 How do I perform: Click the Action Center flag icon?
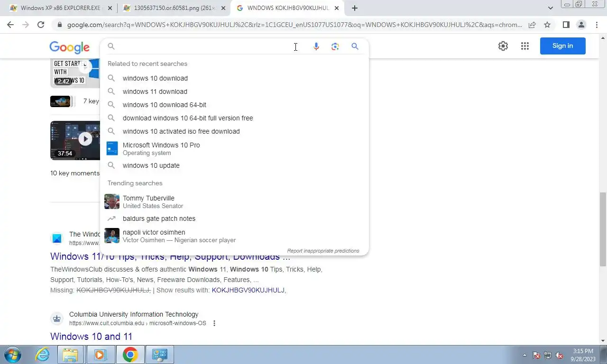click(536, 355)
